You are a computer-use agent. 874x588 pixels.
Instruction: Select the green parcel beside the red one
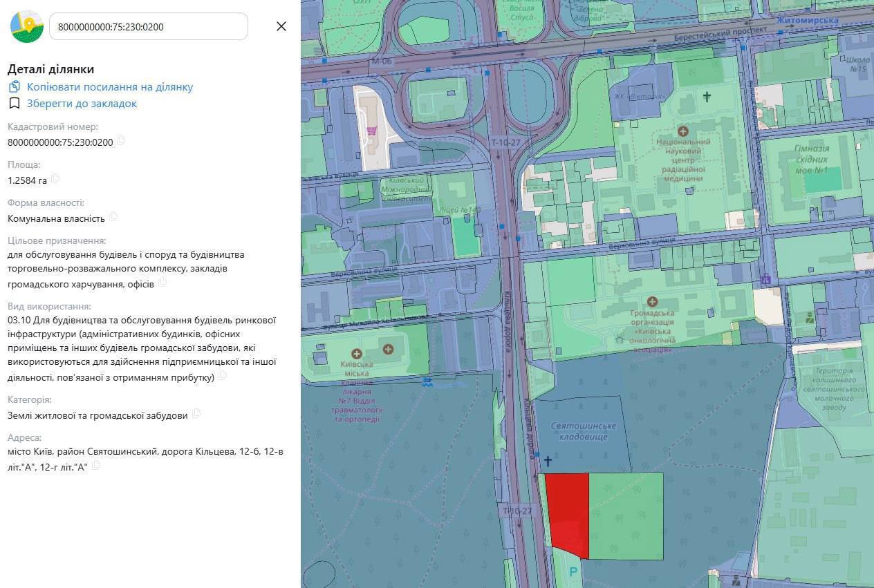(x=626, y=515)
